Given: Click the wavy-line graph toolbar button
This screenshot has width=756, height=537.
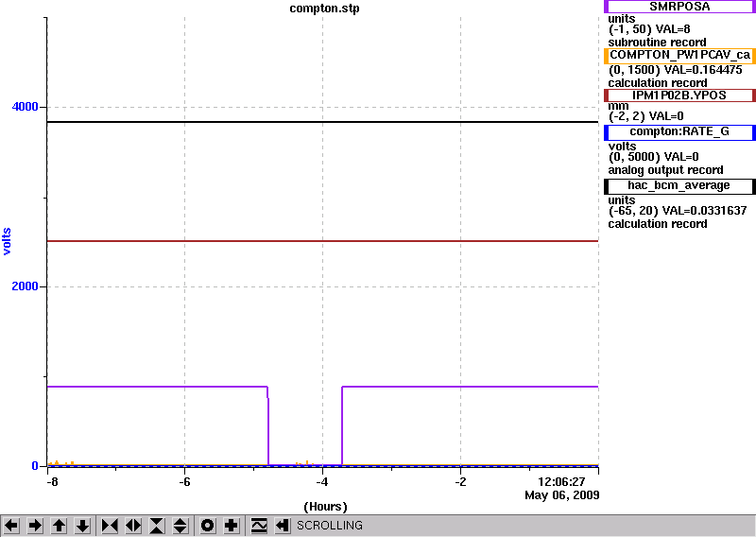Looking at the screenshot, I should (x=259, y=526).
